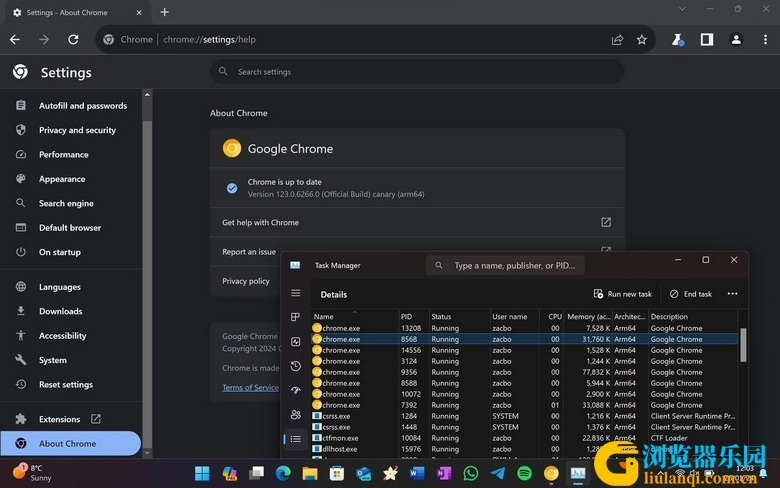Open File Explorer from taskbar
This screenshot has height=488, width=780.
click(x=309, y=473)
